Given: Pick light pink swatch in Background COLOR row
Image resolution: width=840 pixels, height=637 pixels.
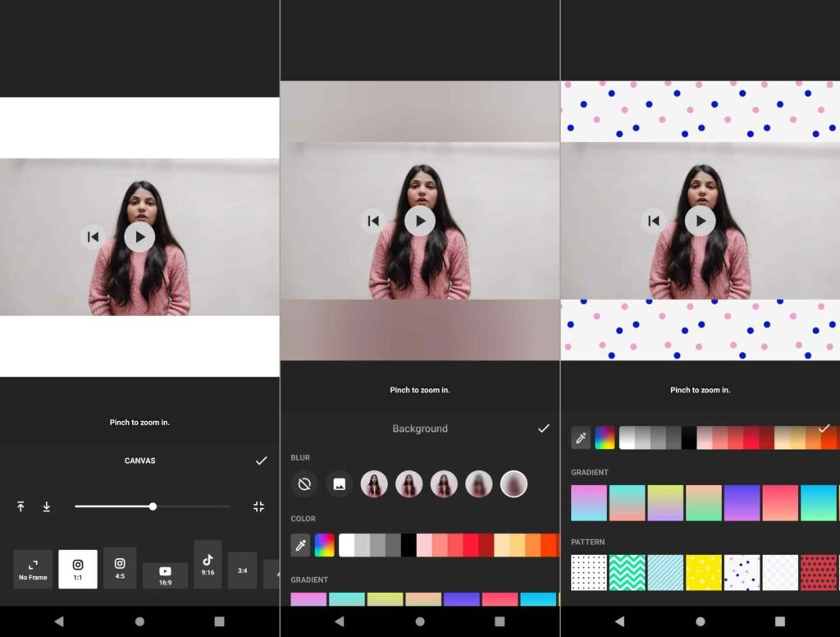Looking at the screenshot, I should pyautogui.click(x=424, y=545).
